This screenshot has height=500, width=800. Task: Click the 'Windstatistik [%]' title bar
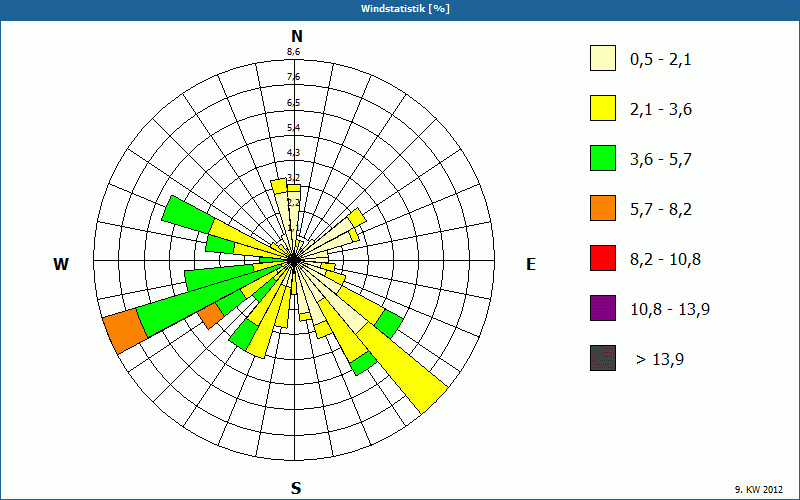pyautogui.click(x=400, y=9)
